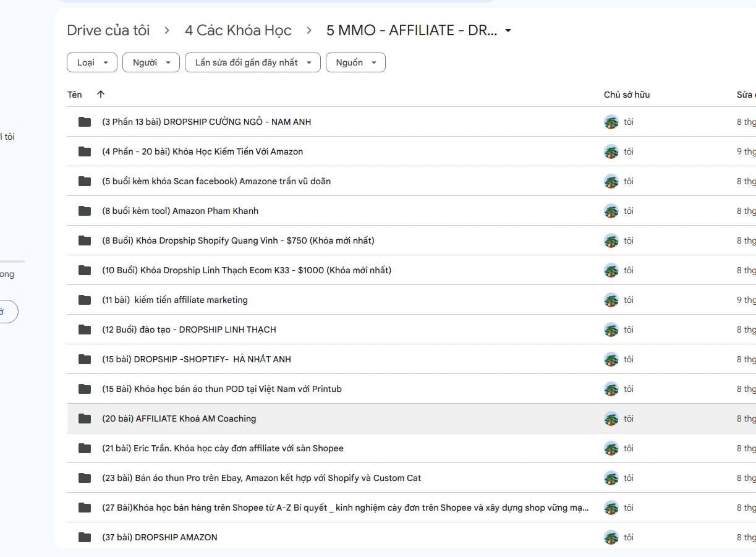Click folder icon of (27 Bài) Shopee A-Z course

85,508
